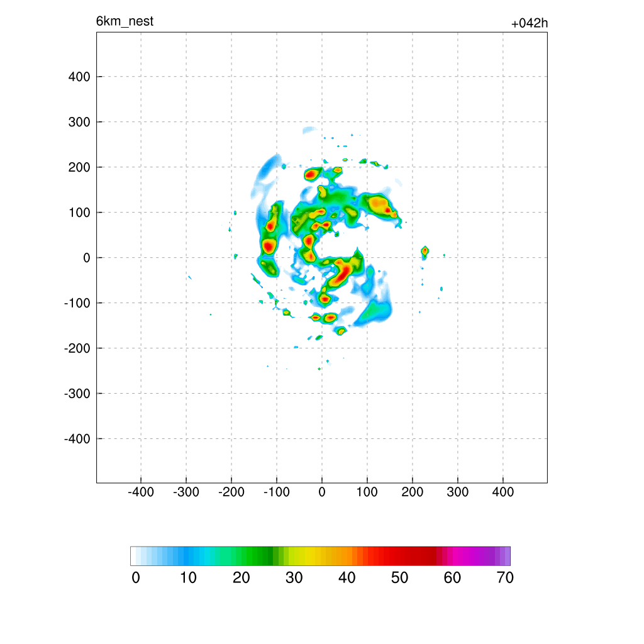Click the "+042h" forecast hour label
Image resolution: width=644 pixels, height=644 pixels.
point(530,23)
